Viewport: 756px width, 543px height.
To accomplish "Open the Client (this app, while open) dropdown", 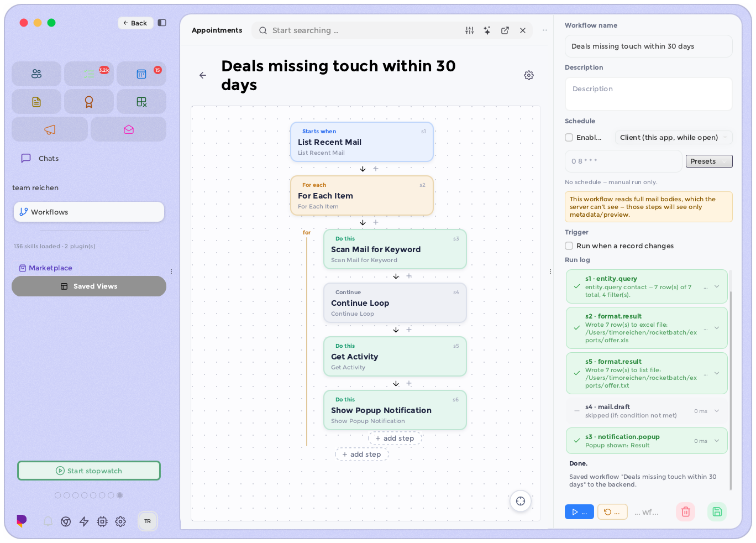I will [x=674, y=138].
